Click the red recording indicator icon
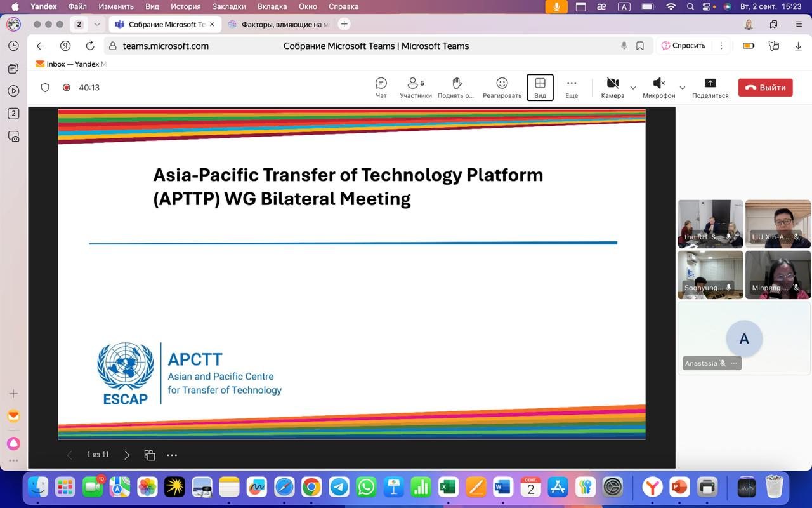Image resolution: width=812 pixels, height=508 pixels. point(67,88)
